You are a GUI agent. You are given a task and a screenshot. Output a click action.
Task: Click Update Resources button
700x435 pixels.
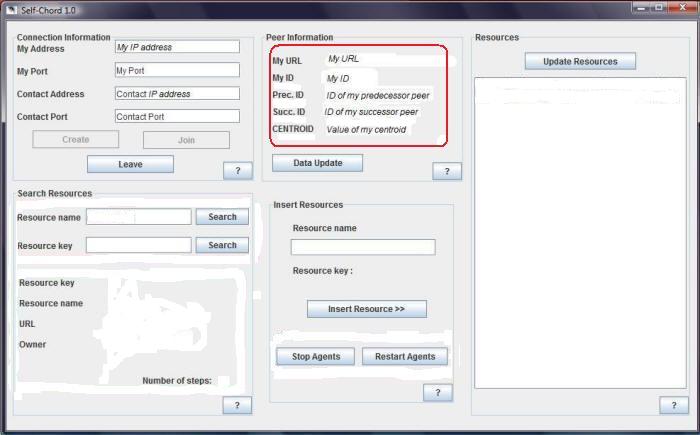click(x=580, y=61)
